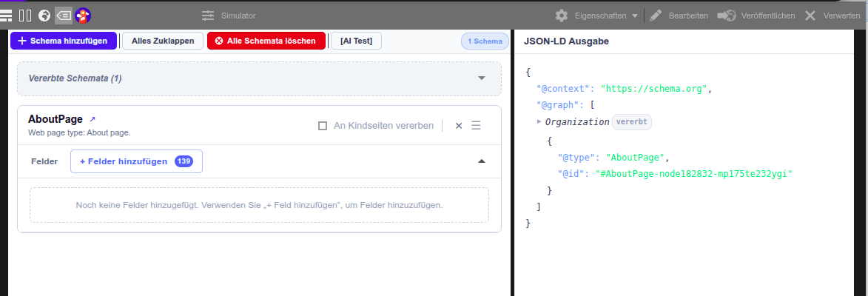Click Vererbte Schemata (1) heading text
Viewport: 868px width, 296px height.
click(x=75, y=78)
